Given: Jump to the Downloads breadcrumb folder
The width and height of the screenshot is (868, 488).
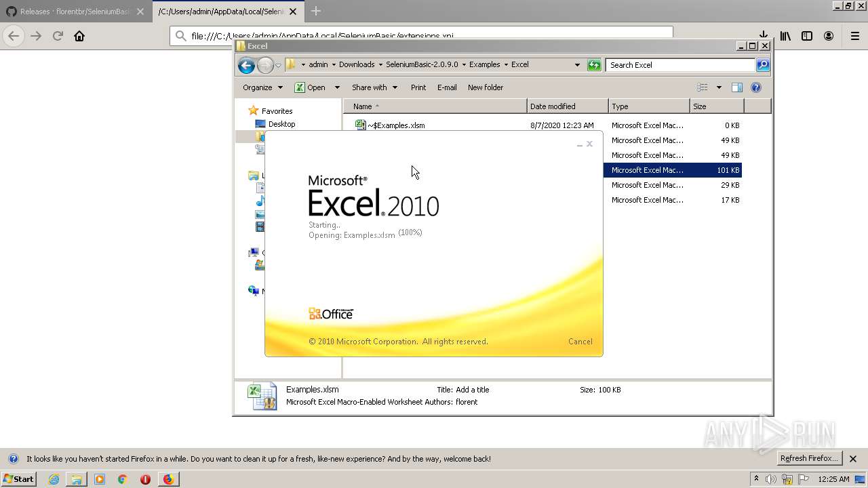Looking at the screenshot, I should coord(357,65).
